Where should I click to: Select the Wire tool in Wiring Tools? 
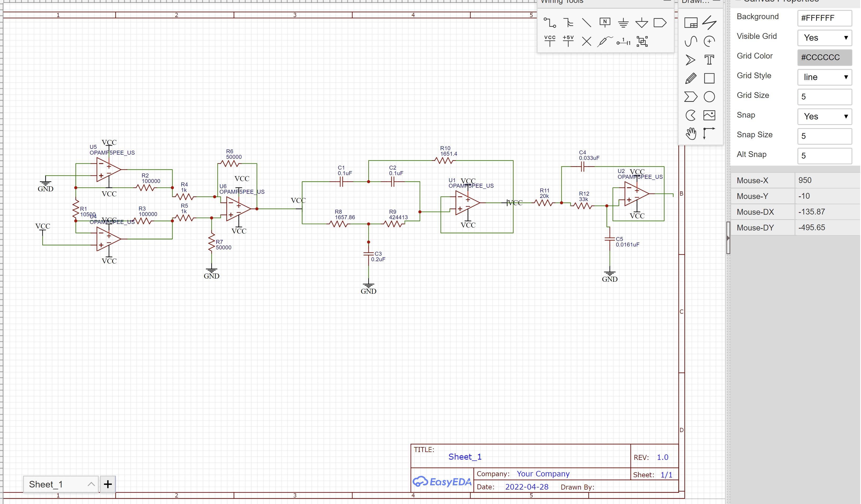[550, 23]
